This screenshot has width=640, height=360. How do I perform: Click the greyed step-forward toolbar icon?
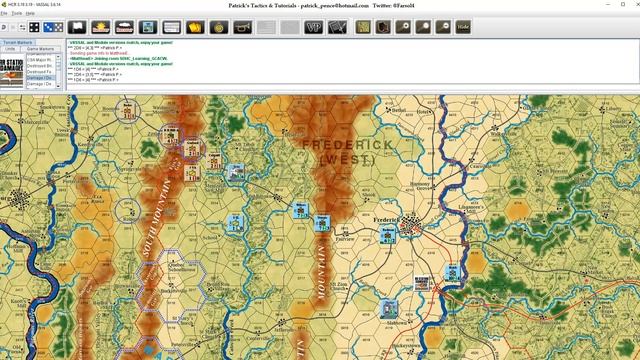(x=13, y=27)
